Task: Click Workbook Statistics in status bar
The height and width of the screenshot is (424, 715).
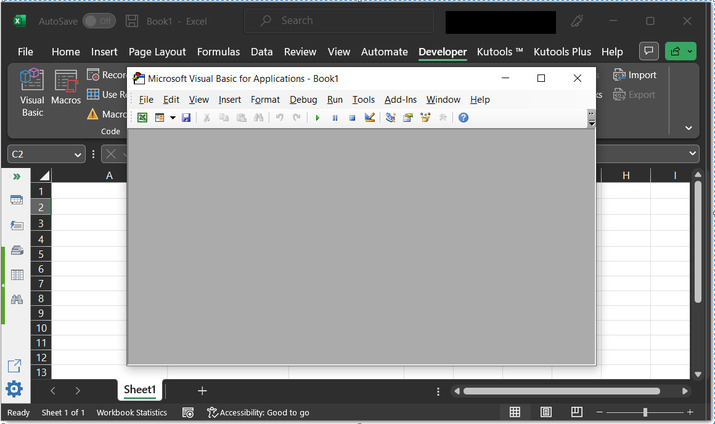Action: pyautogui.click(x=132, y=413)
